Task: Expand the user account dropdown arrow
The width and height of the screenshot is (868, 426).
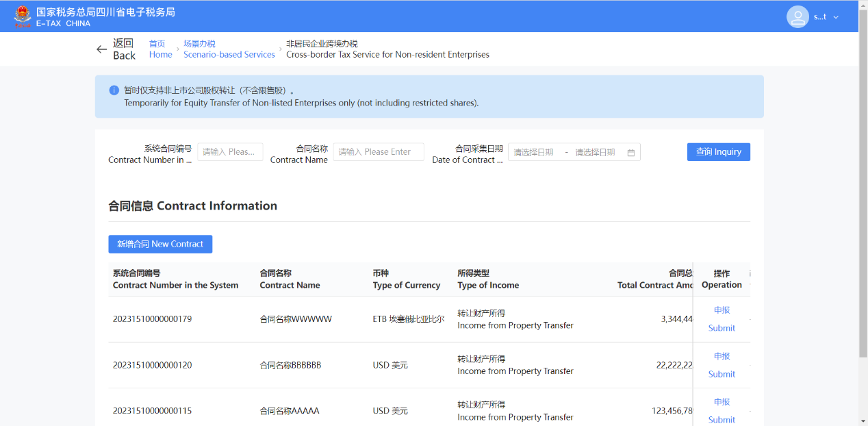Action: 836,17
